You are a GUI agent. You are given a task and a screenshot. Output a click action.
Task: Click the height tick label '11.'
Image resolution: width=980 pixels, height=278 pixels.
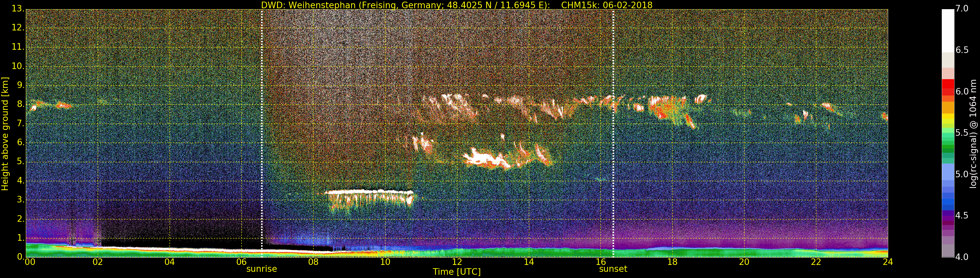click(x=18, y=47)
